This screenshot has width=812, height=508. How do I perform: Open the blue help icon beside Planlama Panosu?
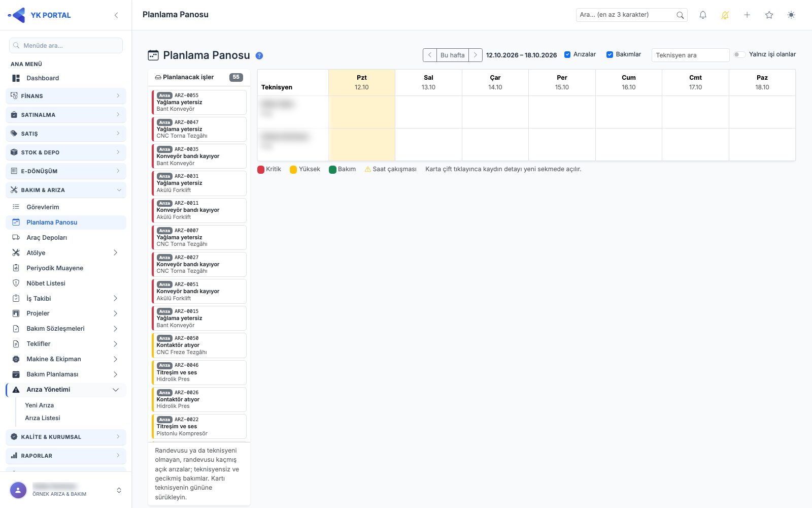(259, 56)
